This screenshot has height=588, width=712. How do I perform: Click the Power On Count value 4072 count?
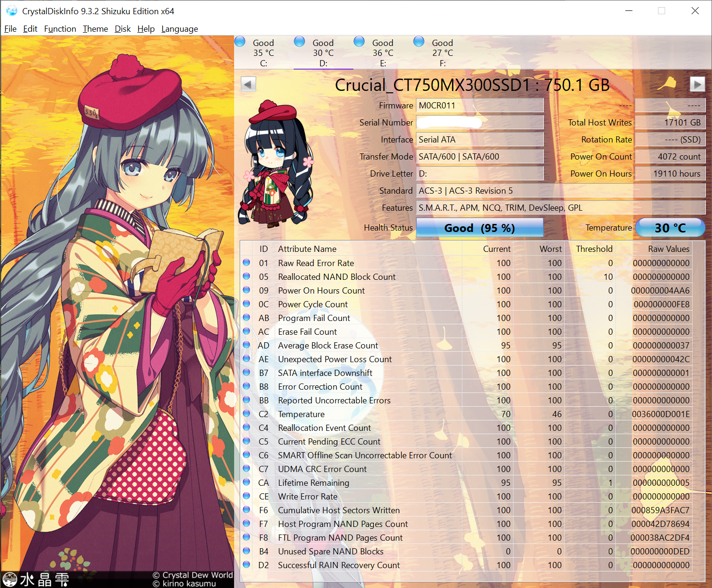pos(670,156)
